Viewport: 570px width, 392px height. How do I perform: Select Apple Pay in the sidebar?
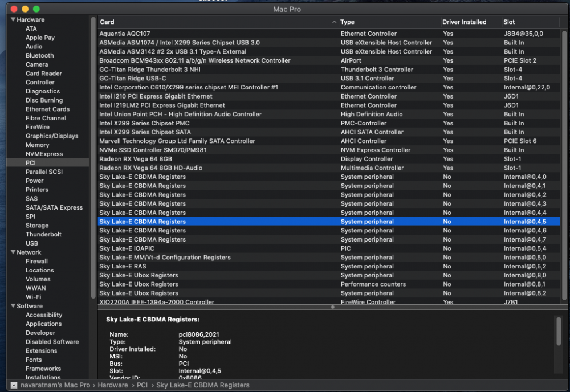point(40,38)
